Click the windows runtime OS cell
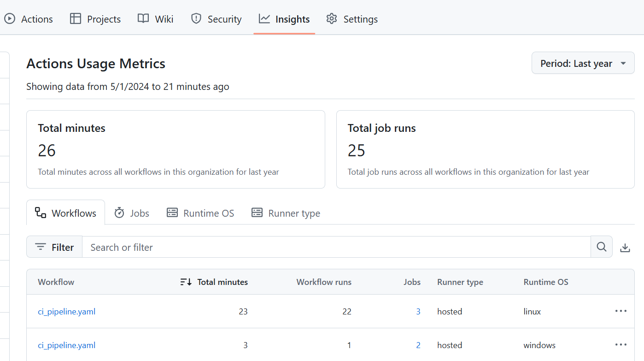The height and width of the screenshot is (361, 644). [539, 345]
